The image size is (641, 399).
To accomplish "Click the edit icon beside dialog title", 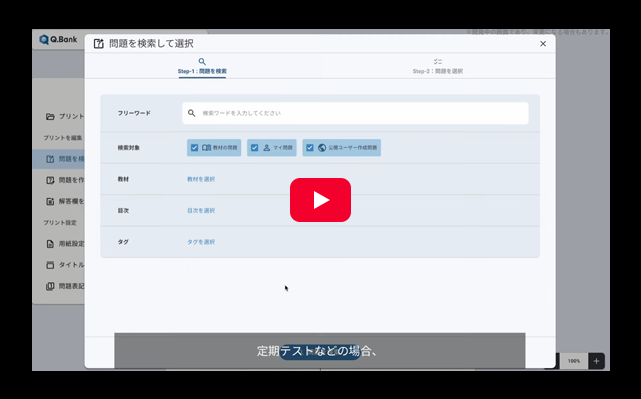I will point(99,44).
